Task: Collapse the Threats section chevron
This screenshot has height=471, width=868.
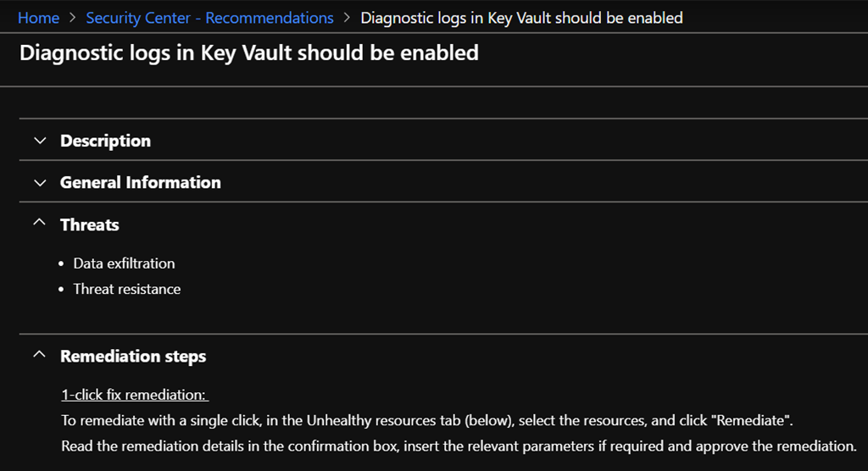Action: 39,224
